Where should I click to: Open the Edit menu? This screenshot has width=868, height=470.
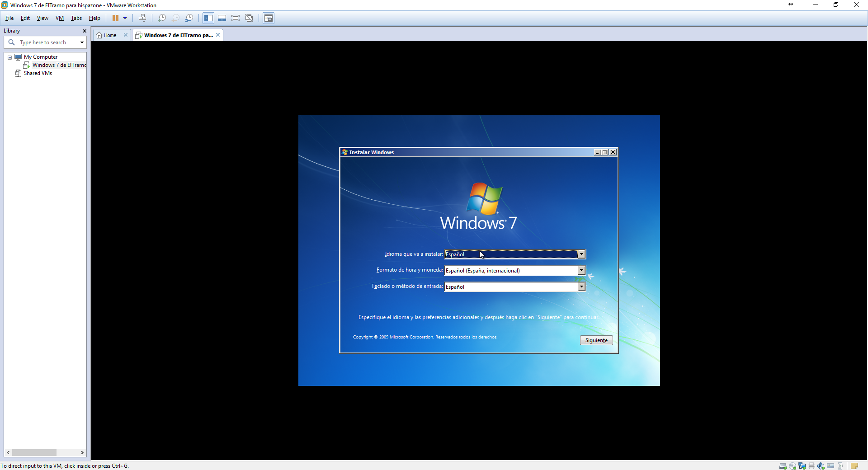pyautogui.click(x=25, y=18)
